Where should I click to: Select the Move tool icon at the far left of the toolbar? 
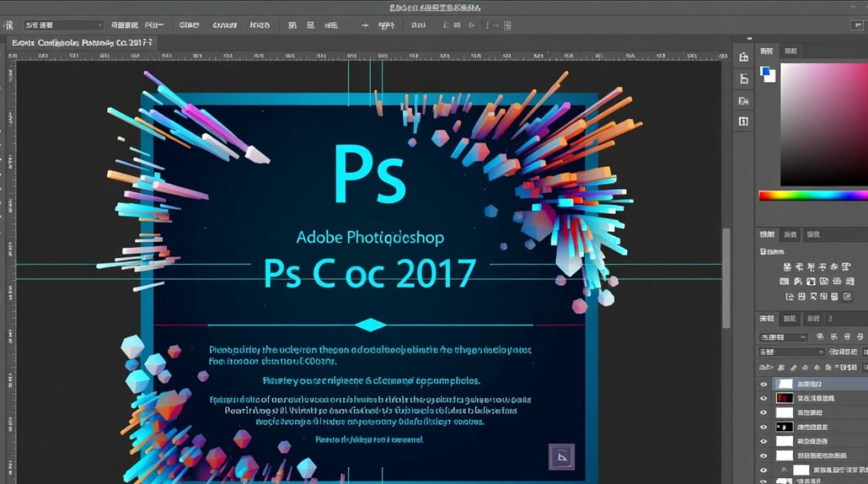pos(9,25)
